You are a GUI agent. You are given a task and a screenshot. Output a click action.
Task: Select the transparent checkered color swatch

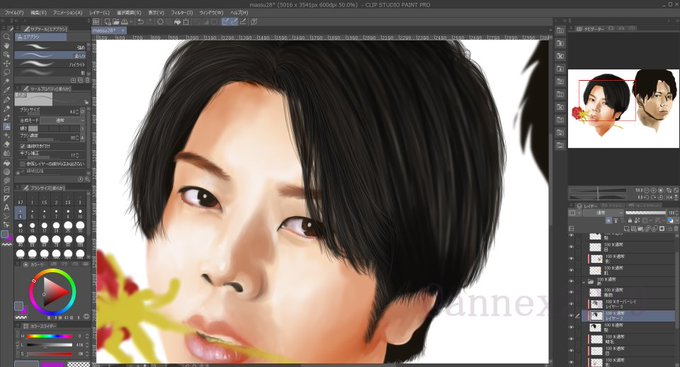tap(78, 364)
